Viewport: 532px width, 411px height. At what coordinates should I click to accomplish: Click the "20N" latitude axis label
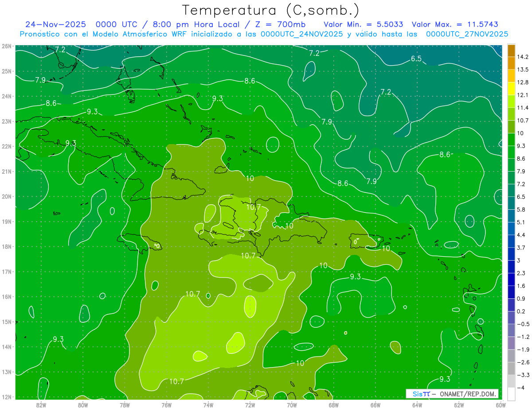click(x=7, y=196)
